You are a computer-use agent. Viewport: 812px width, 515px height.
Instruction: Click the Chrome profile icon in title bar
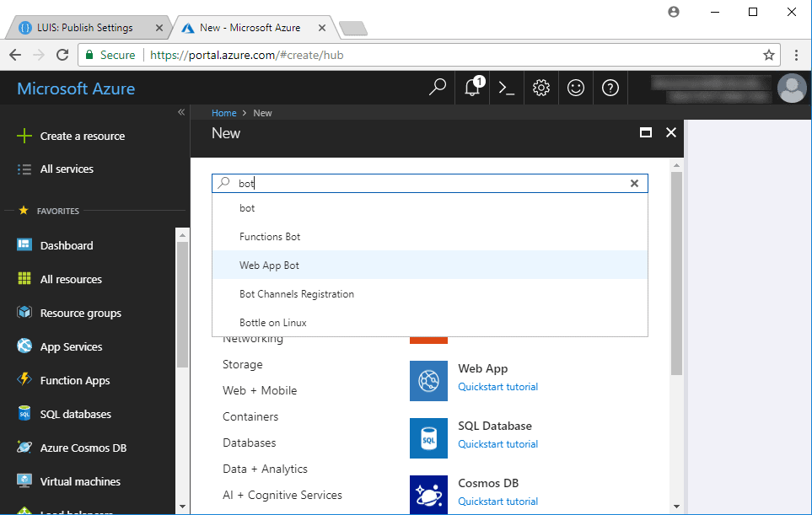[x=674, y=12]
